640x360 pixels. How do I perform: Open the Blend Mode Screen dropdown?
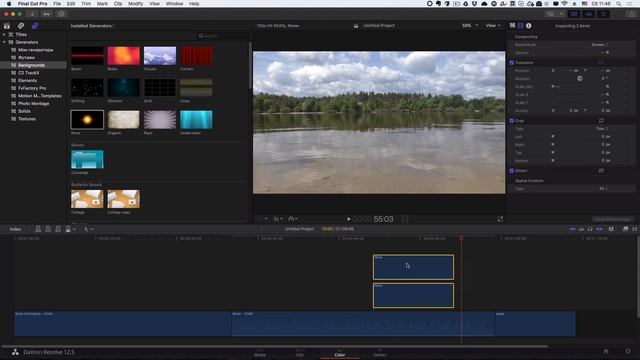tap(600, 44)
